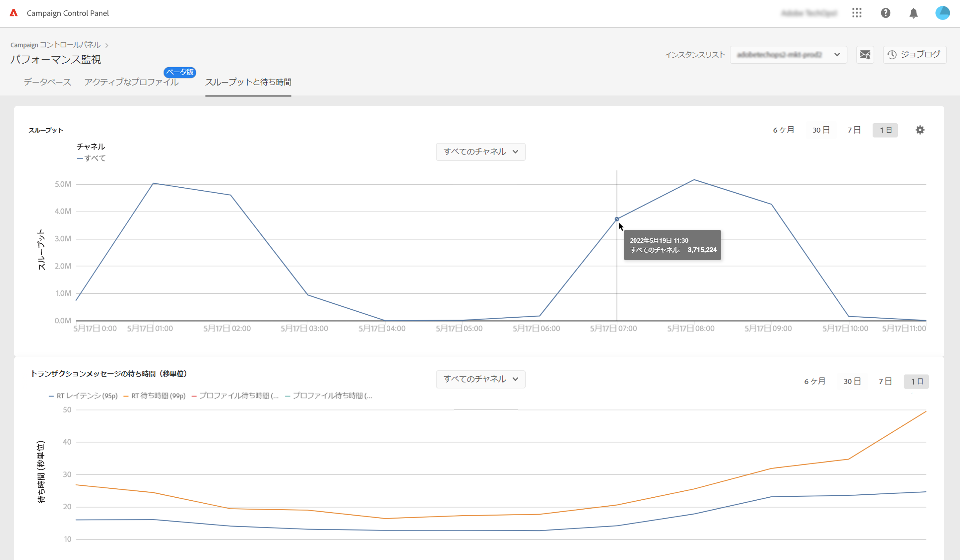Toggle RT 待ち時間 (99p) legend series

154,396
